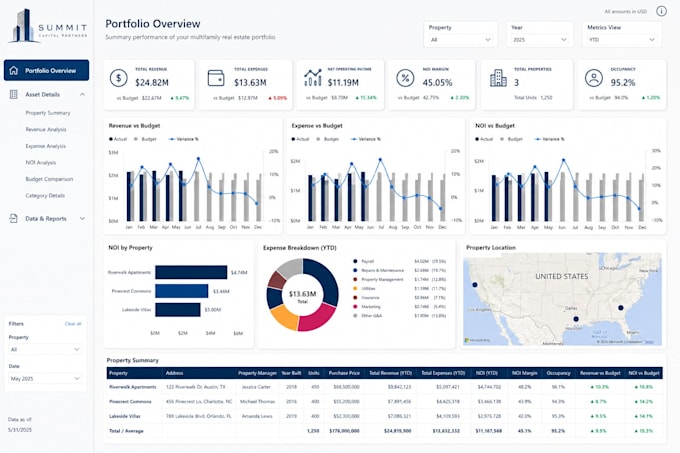Click the dollar icon on Total Revenue card
Viewport: 680px width, 453px height.
tap(118, 78)
